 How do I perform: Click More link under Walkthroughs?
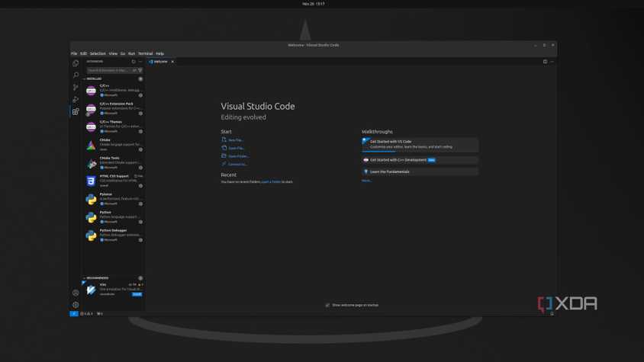click(x=366, y=181)
